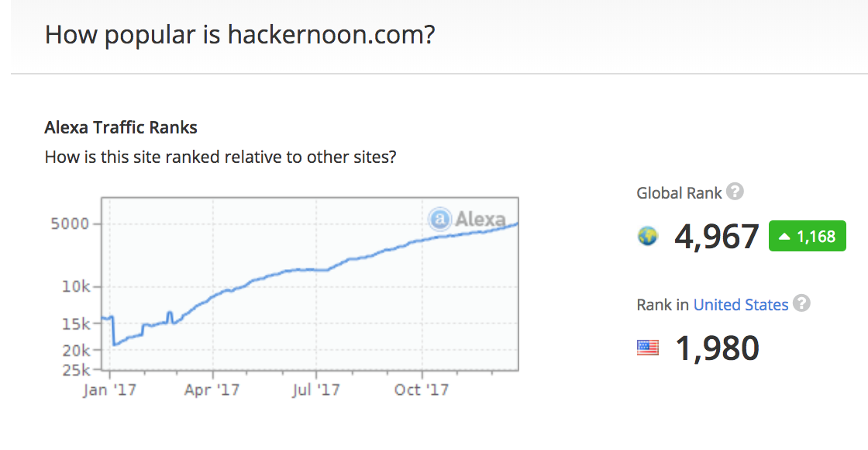Click the "Global Rank" label text
868x450 pixels.
(679, 193)
